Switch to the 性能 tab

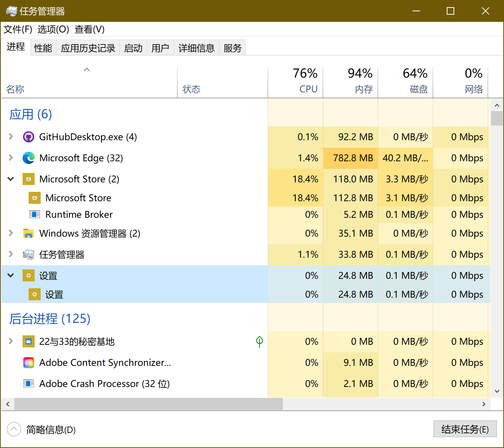(43, 48)
